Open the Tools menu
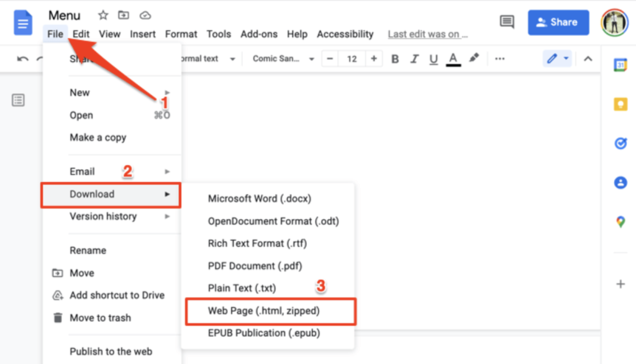This screenshot has width=636, height=364. pyautogui.click(x=219, y=34)
